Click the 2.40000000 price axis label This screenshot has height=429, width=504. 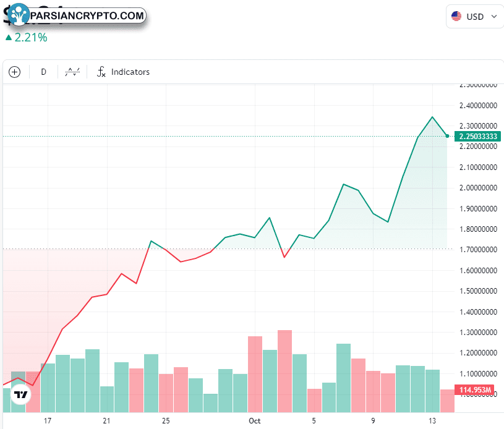pyautogui.click(x=478, y=106)
